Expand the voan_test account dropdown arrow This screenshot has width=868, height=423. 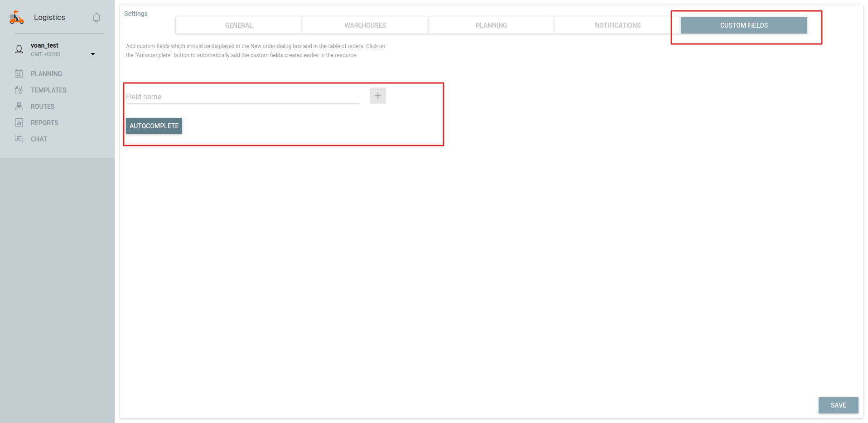[93, 54]
